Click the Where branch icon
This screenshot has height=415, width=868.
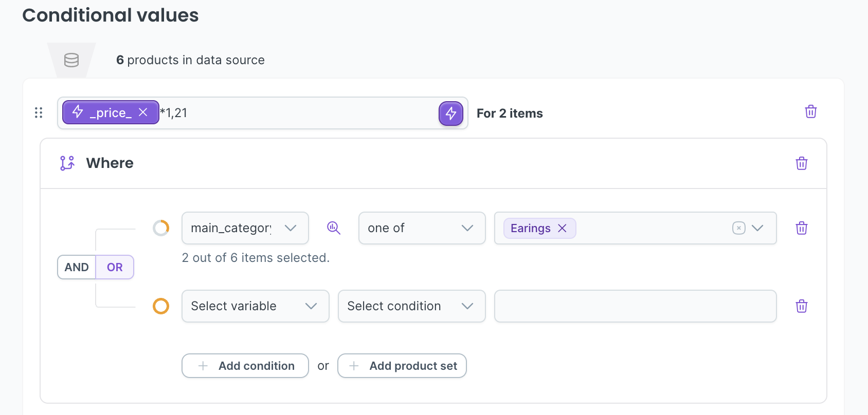pyautogui.click(x=67, y=163)
